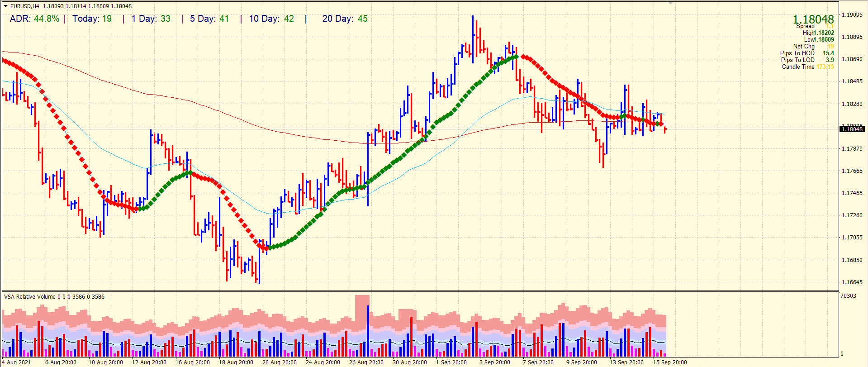This screenshot has width=868, height=367.
Task: Click the Today: 19 range label
Action: pyautogui.click(x=92, y=19)
